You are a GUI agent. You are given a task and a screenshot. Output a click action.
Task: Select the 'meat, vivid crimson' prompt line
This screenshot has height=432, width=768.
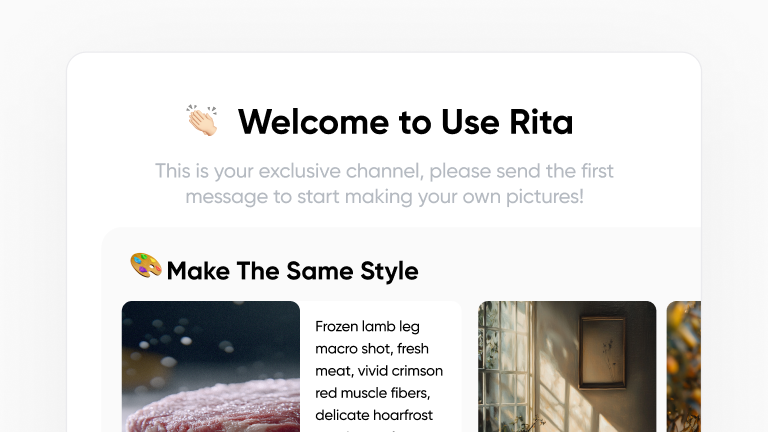pos(379,370)
